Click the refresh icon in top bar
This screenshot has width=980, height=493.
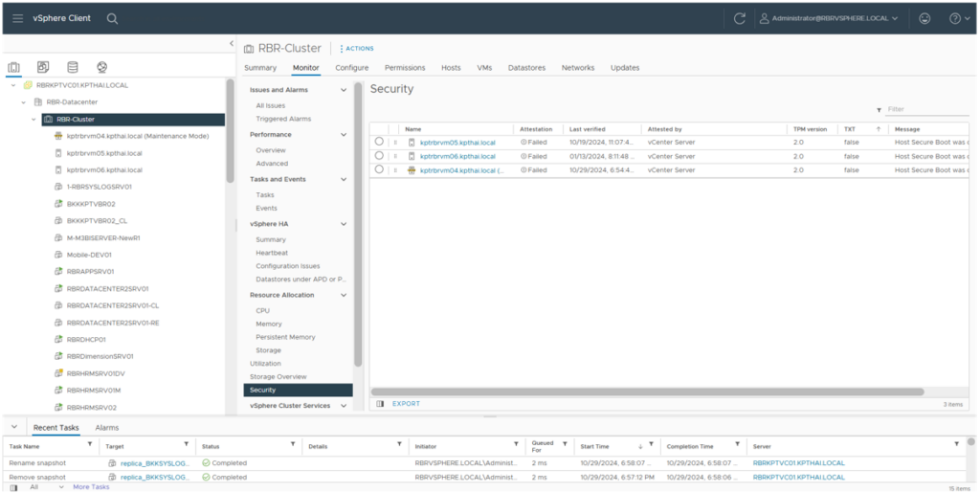pos(740,18)
